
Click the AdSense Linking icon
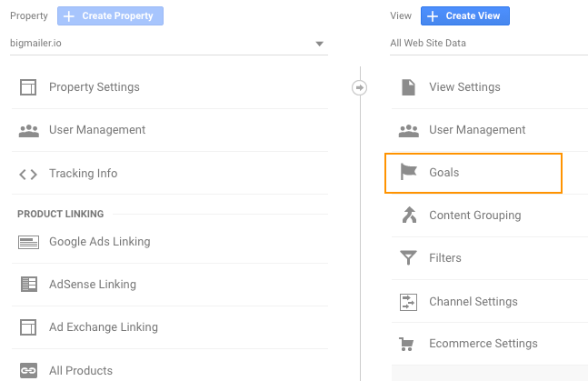point(29,285)
